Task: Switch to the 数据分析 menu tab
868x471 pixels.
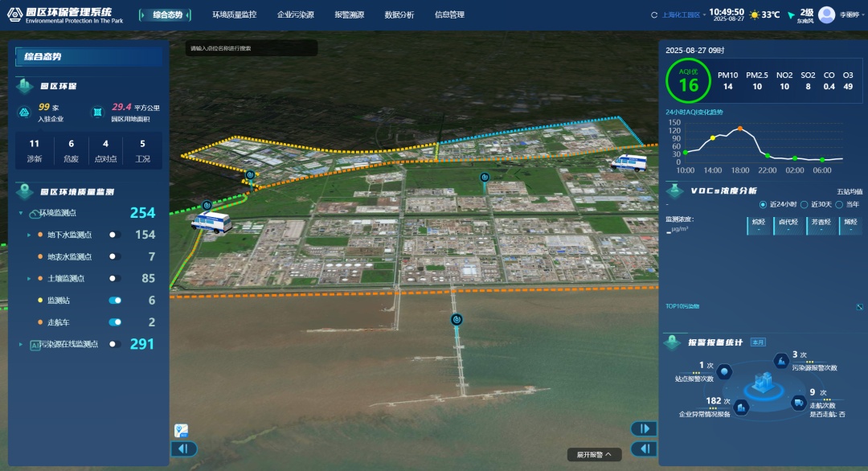Action: (399, 14)
